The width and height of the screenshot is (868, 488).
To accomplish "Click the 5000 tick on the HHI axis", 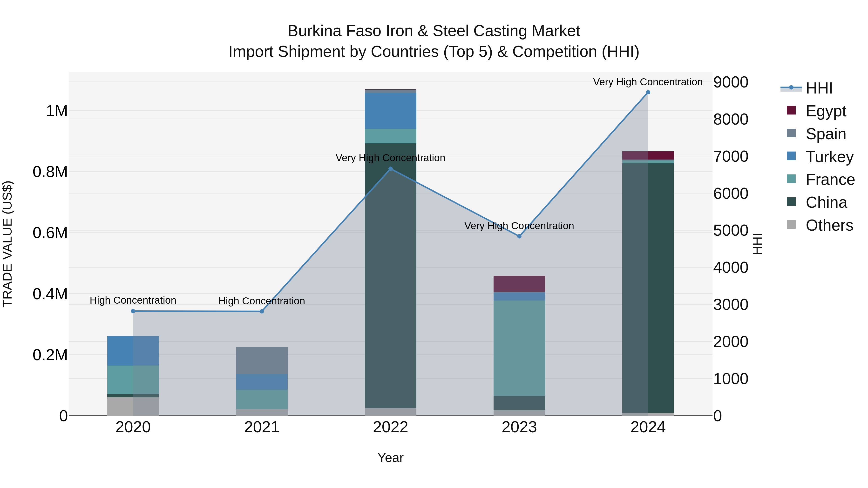I will (731, 231).
